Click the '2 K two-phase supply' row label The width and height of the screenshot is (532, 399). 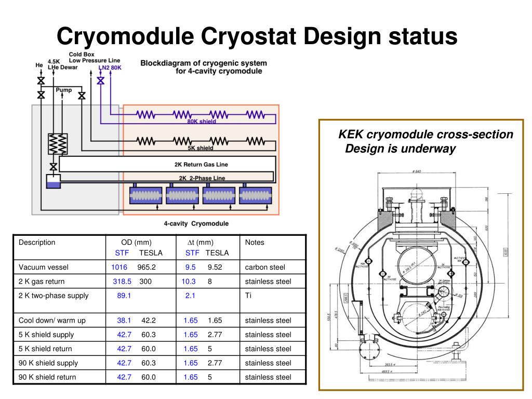pyautogui.click(x=54, y=296)
